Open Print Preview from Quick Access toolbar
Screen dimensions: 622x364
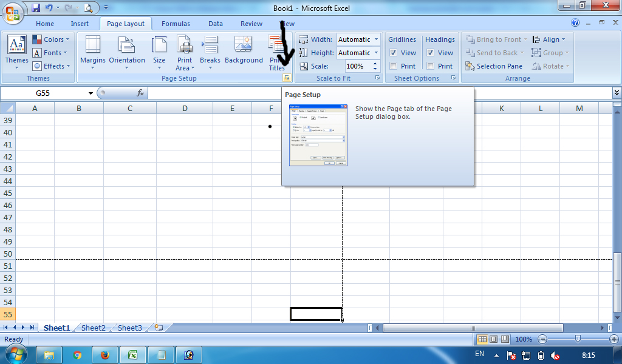pyautogui.click(x=88, y=7)
